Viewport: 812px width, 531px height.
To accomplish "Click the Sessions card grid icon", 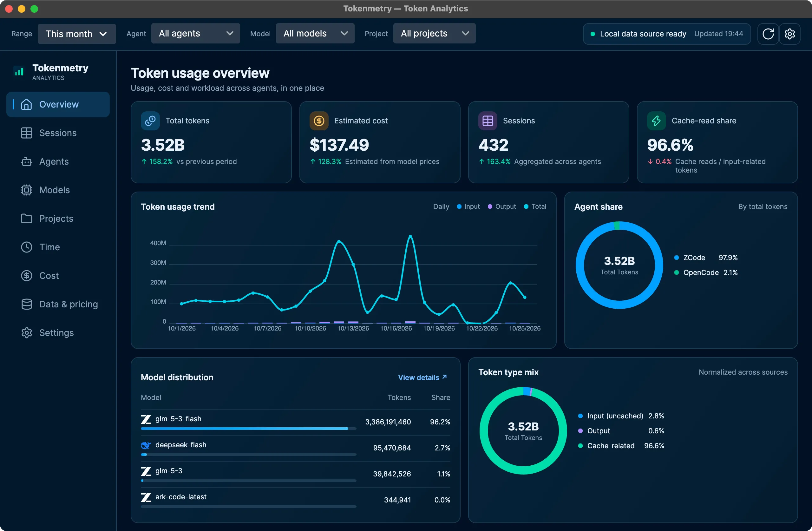I will [x=488, y=121].
